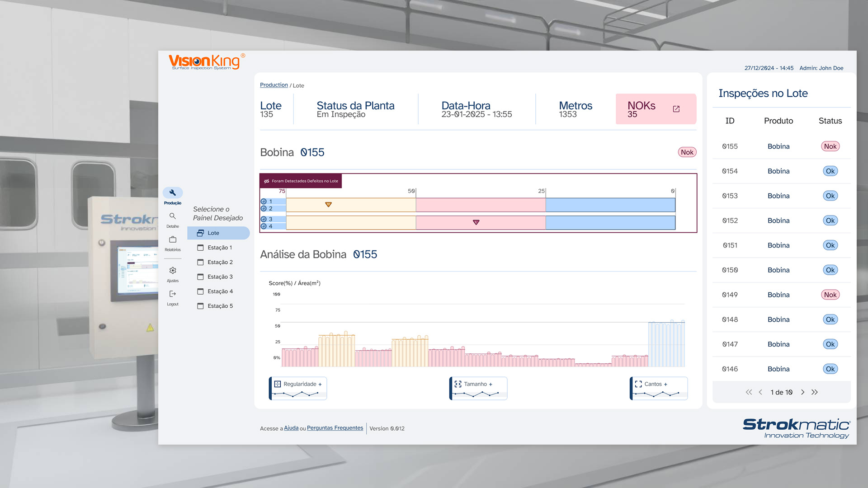Click orange defect marker on strip 1
The width and height of the screenshot is (868, 488).
[329, 205]
